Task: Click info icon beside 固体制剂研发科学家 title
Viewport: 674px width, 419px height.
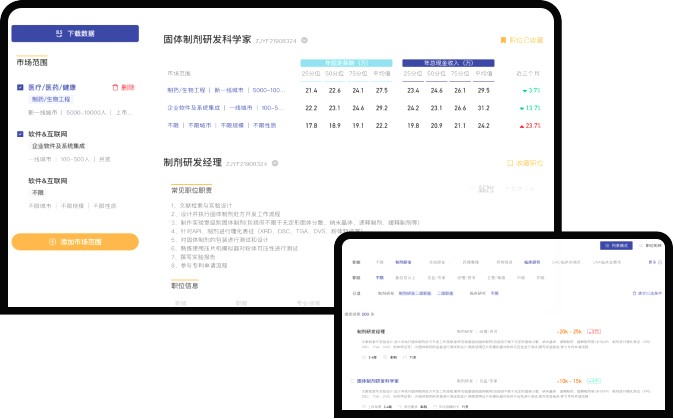Action: [x=304, y=40]
